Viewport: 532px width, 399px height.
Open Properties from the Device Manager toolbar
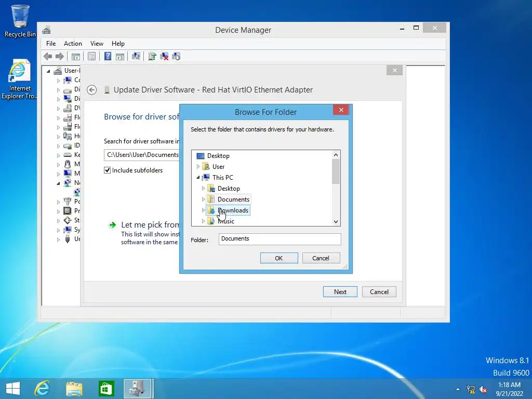[x=91, y=56]
